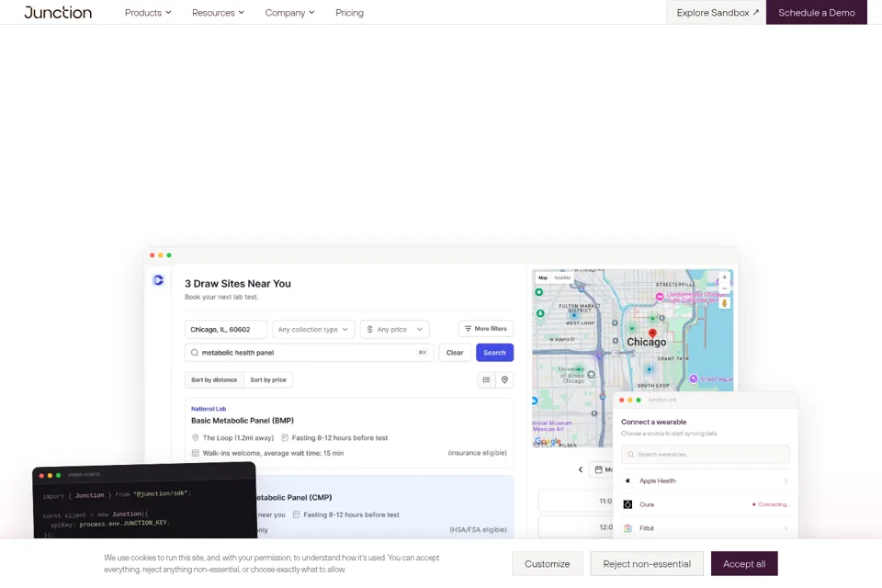Click the red Chicago map pin

[x=652, y=334]
